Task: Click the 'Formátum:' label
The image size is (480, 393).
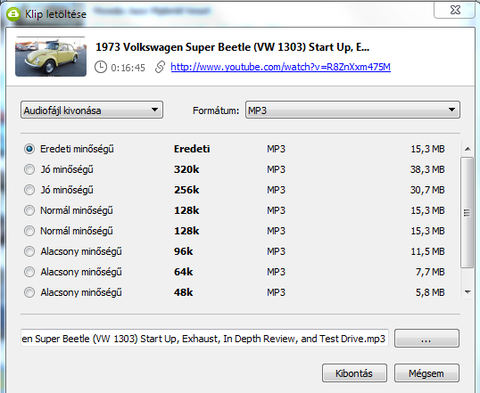Action: coord(216,110)
